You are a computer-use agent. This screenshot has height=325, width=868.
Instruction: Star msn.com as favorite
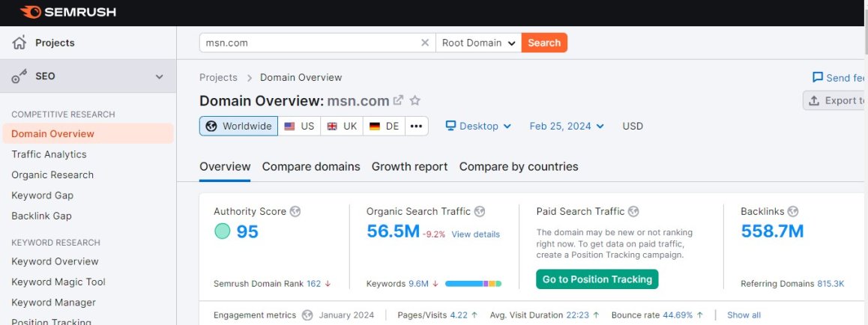415,100
